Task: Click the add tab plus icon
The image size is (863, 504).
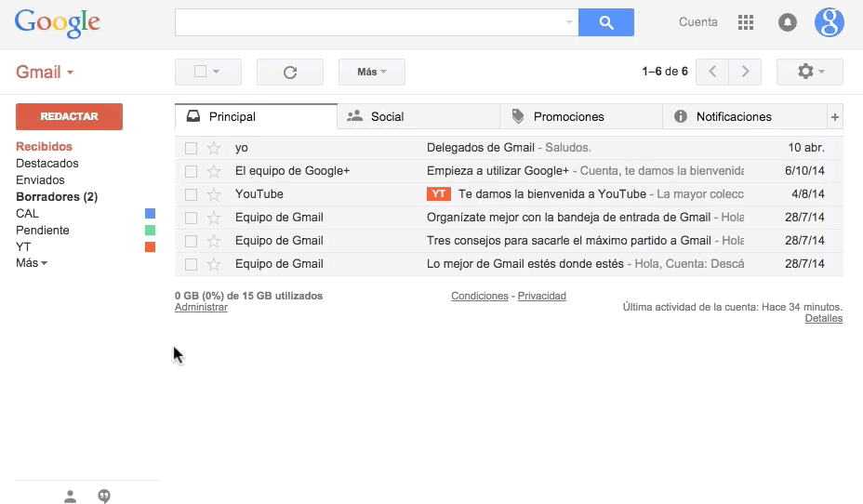Action: (835, 116)
